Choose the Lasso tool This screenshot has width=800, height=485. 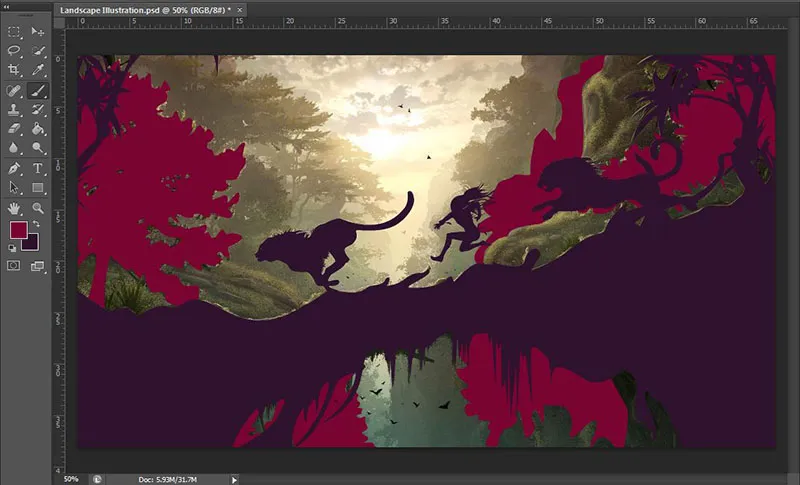[x=14, y=50]
